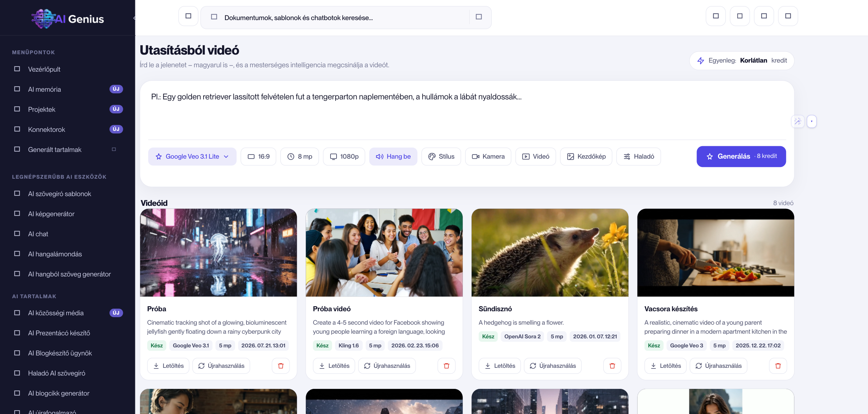Open the hedgehog video thumbnail
The image size is (868, 414).
(550, 253)
